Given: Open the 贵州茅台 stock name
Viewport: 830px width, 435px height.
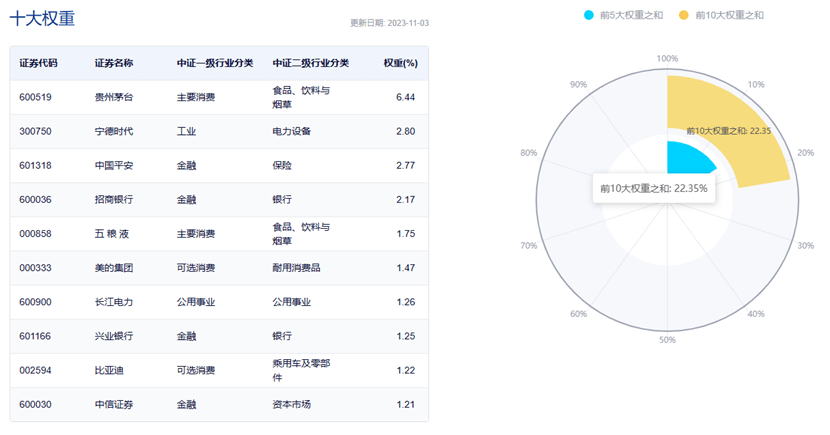Looking at the screenshot, I should (113, 98).
